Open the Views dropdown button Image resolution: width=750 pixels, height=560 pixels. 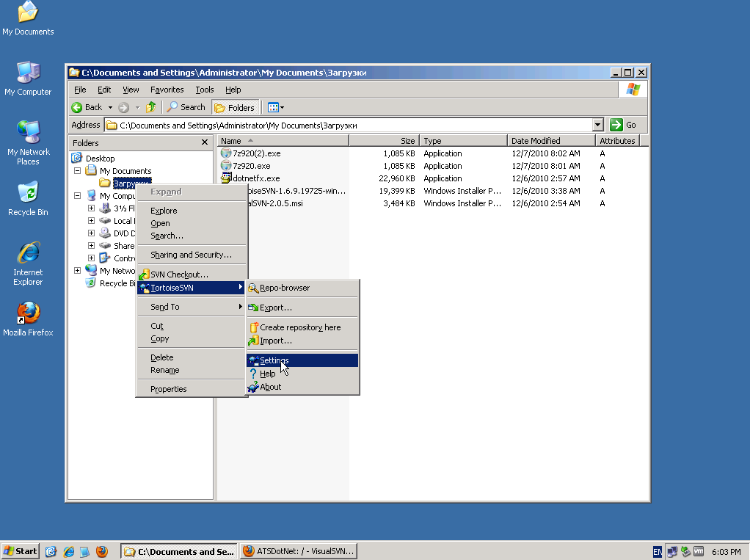tap(276, 108)
